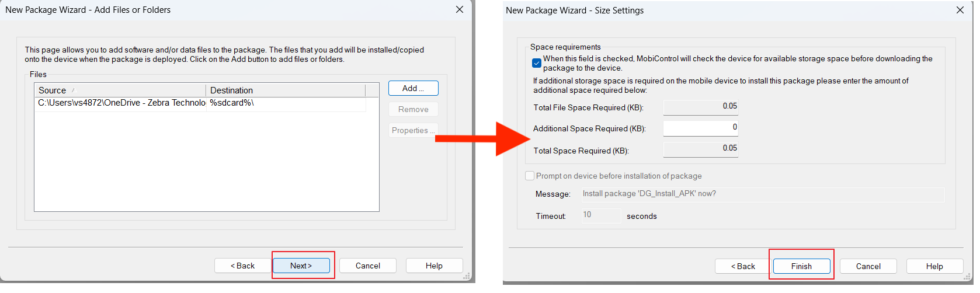Cancel the Add Files or Folders wizard
980x293 pixels.
[x=368, y=266]
